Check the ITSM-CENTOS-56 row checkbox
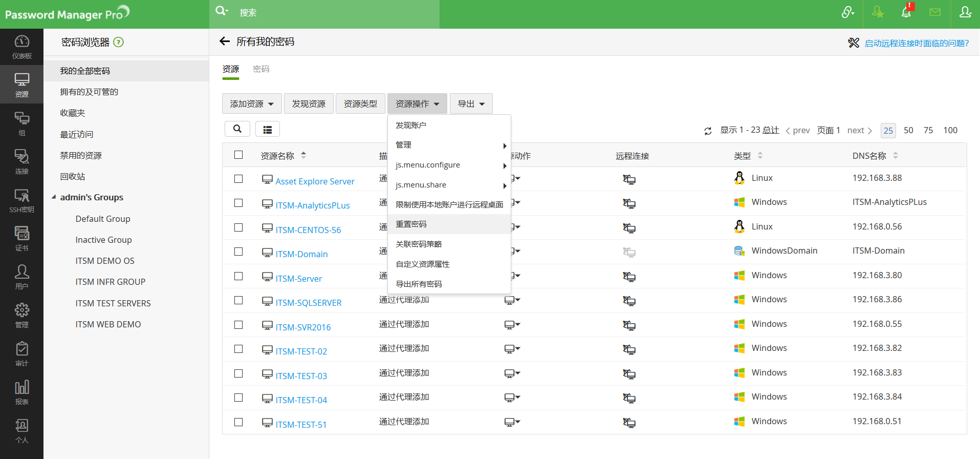 pyautogui.click(x=238, y=227)
